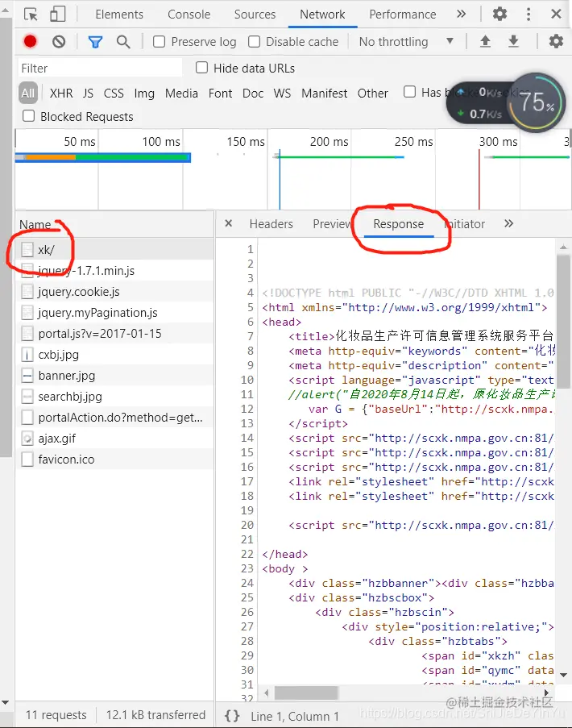This screenshot has height=728, width=572.
Task: Click icon beside searchbj.jpg
Action: [27, 397]
